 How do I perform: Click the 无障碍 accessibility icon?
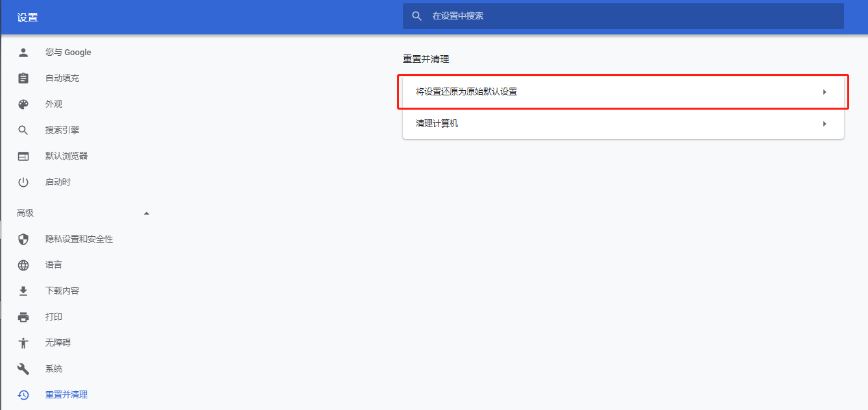(x=23, y=343)
